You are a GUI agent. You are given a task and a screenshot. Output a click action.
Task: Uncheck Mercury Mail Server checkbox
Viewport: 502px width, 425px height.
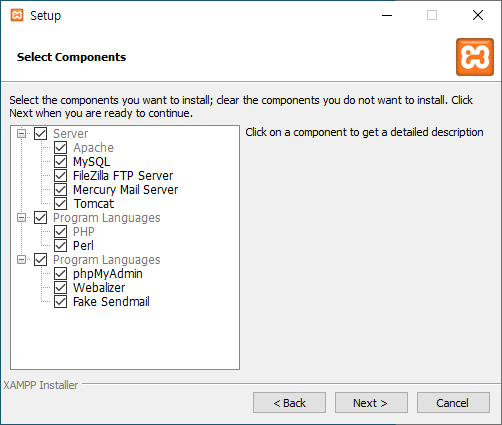(x=60, y=190)
